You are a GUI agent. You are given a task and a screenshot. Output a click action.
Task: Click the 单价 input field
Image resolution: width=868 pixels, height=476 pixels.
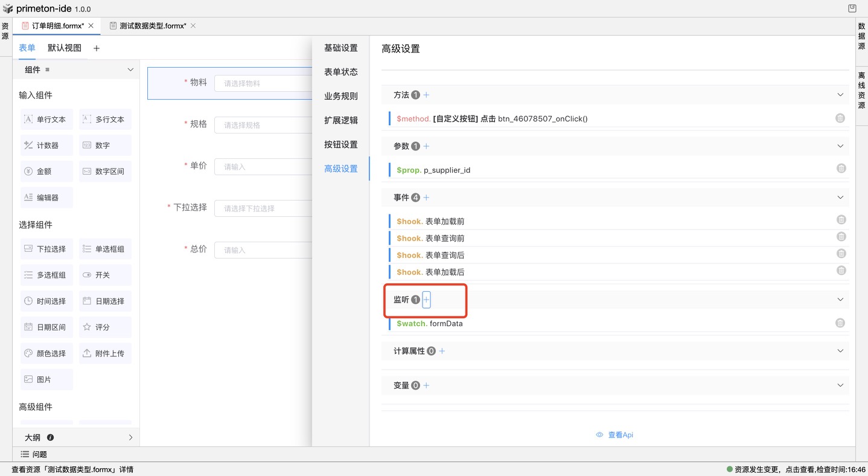[263, 167]
